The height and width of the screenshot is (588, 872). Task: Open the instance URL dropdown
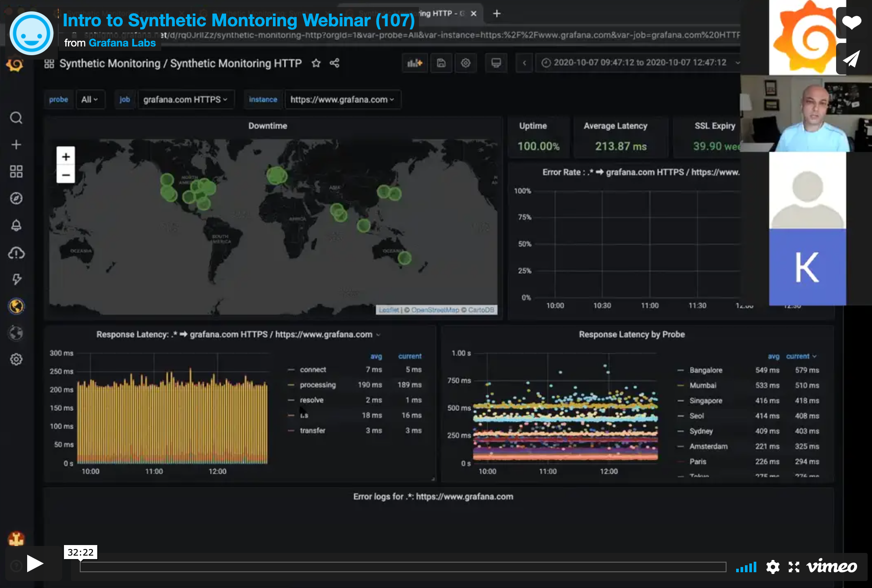[x=342, y=99]
